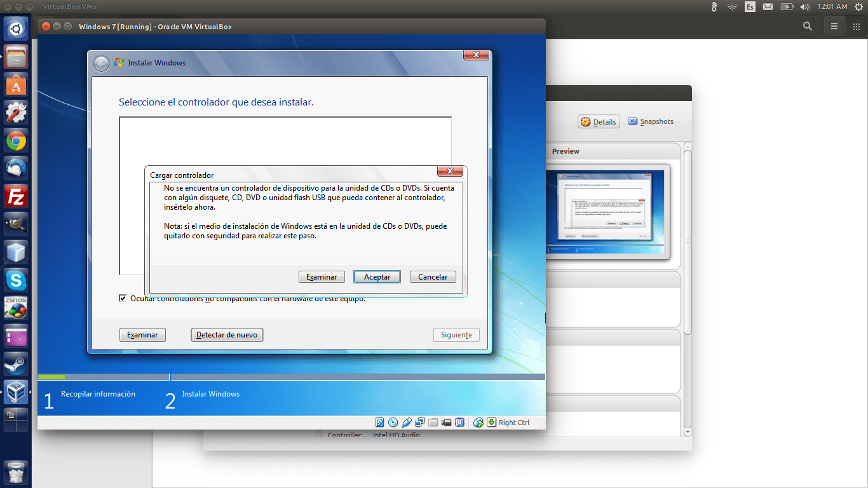
Task: Open the USB devices status icon
Action: pyautogui.click(x=407, y=422)
